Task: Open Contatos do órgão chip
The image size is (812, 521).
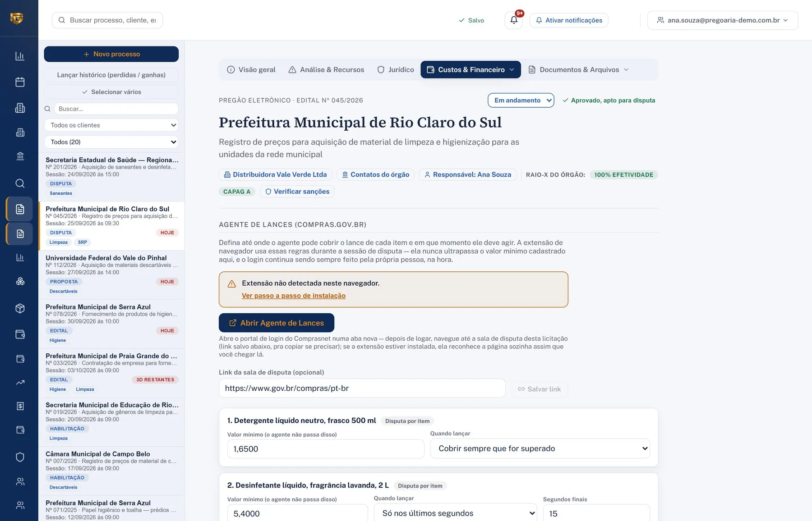Action: [375, 174]
